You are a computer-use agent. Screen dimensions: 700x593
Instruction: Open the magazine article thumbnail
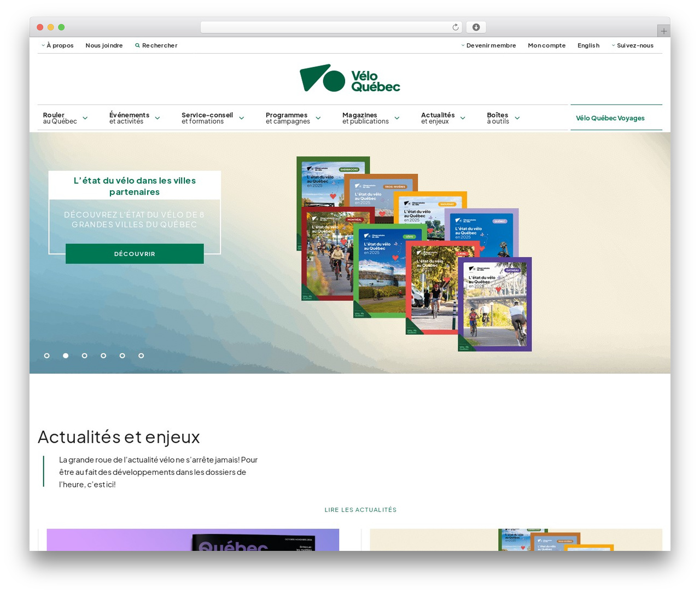tap(193, 540)
